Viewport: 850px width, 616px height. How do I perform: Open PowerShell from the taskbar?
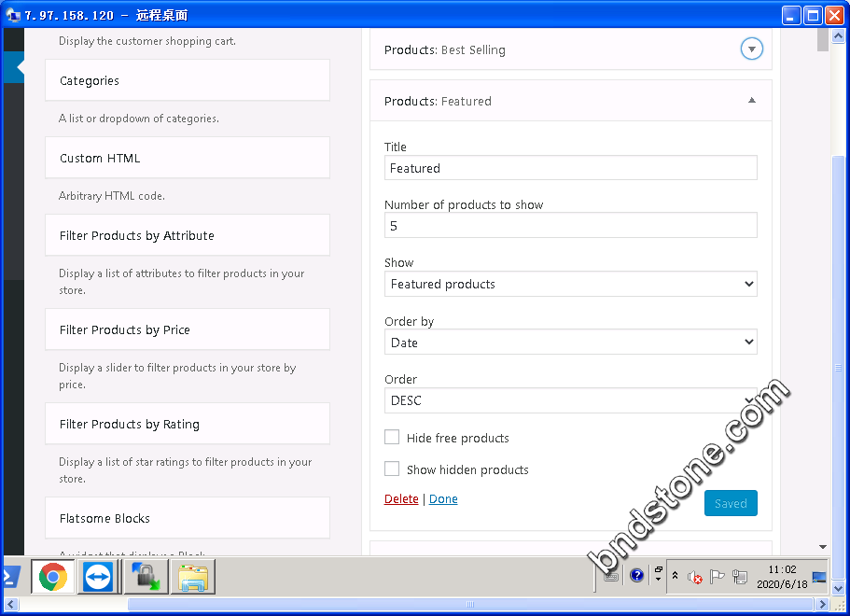(x=11, y=577)
